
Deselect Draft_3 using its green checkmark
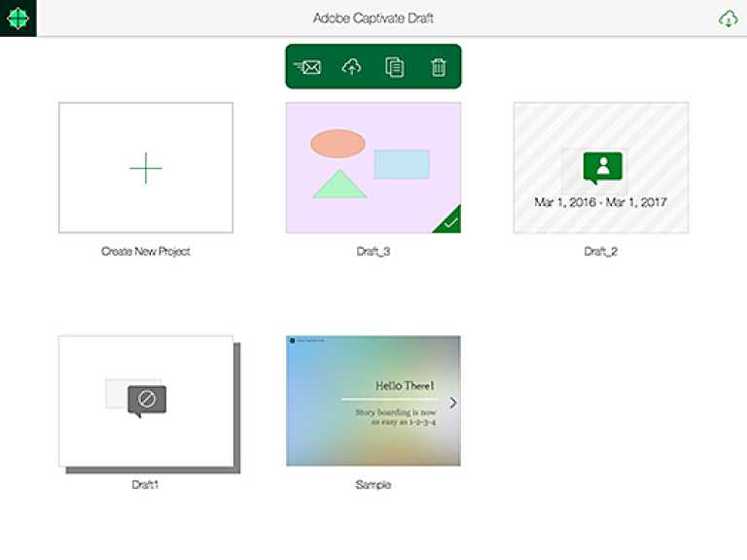(449, 223)
